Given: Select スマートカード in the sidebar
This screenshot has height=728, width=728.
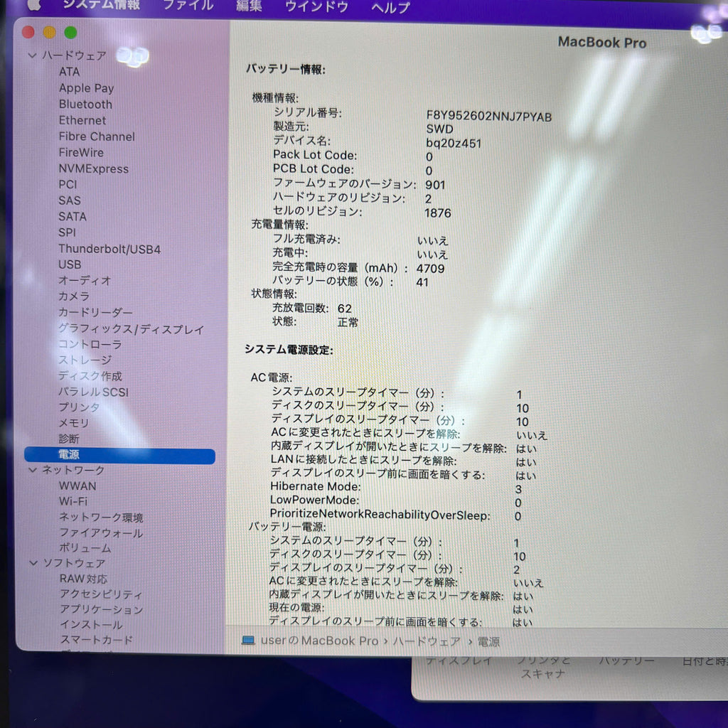Looking at the screenshot, I should coord(97,639).
